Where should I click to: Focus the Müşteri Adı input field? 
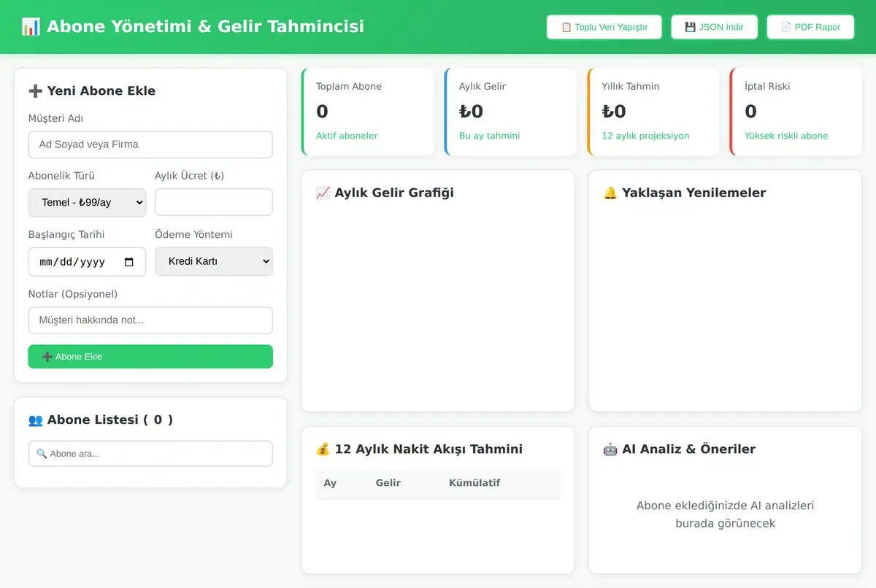tap(150, 144)
